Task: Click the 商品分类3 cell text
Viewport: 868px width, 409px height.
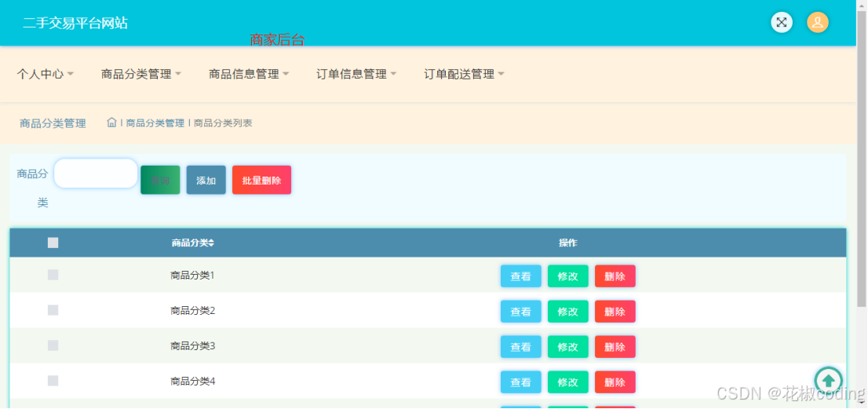Action: [192, 346]
